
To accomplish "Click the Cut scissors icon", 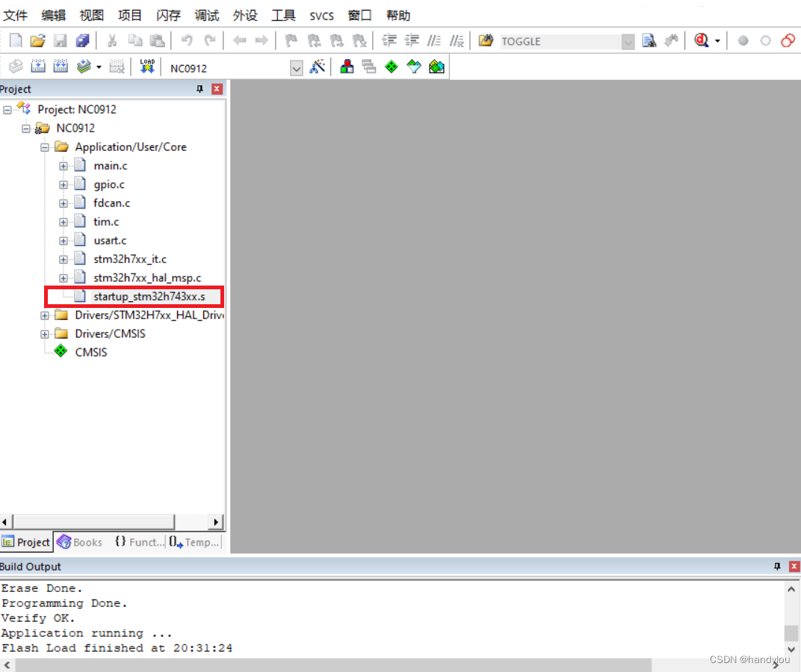I will [112, 41].
